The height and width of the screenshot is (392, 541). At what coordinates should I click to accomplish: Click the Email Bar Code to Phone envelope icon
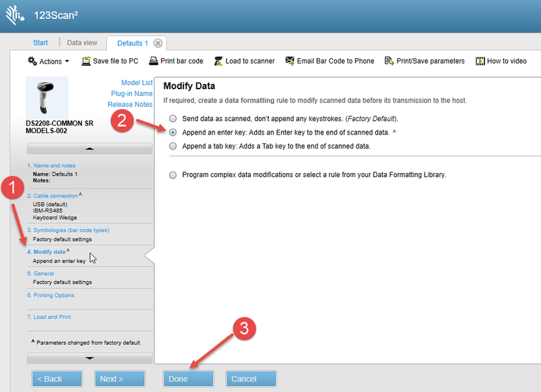pos(290,61)
